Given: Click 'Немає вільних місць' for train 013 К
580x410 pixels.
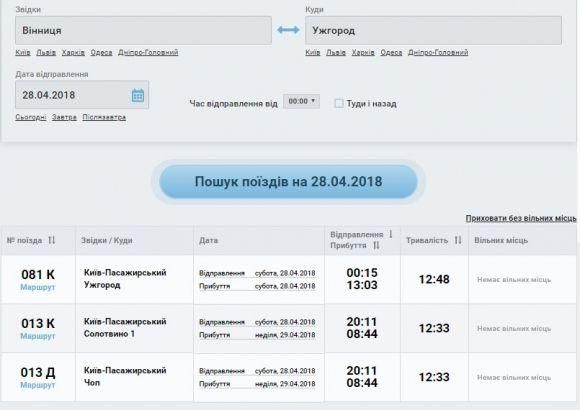Looking at the screenshot, I should (514, 329).
